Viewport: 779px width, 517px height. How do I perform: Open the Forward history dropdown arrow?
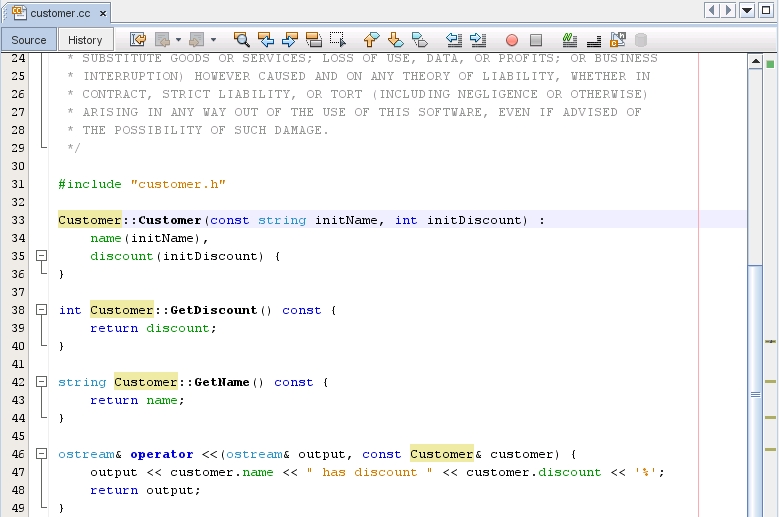(x=213, y=40)
